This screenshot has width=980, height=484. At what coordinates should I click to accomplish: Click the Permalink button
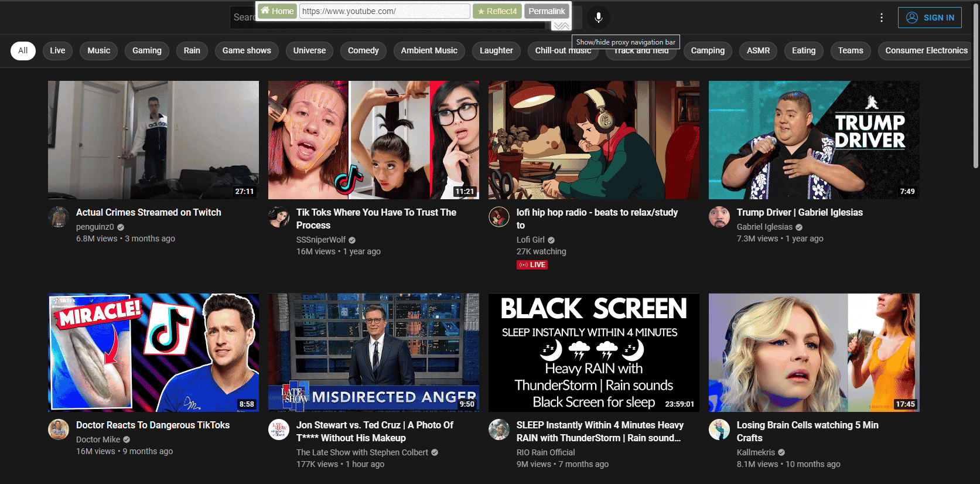tap(547, 11)
